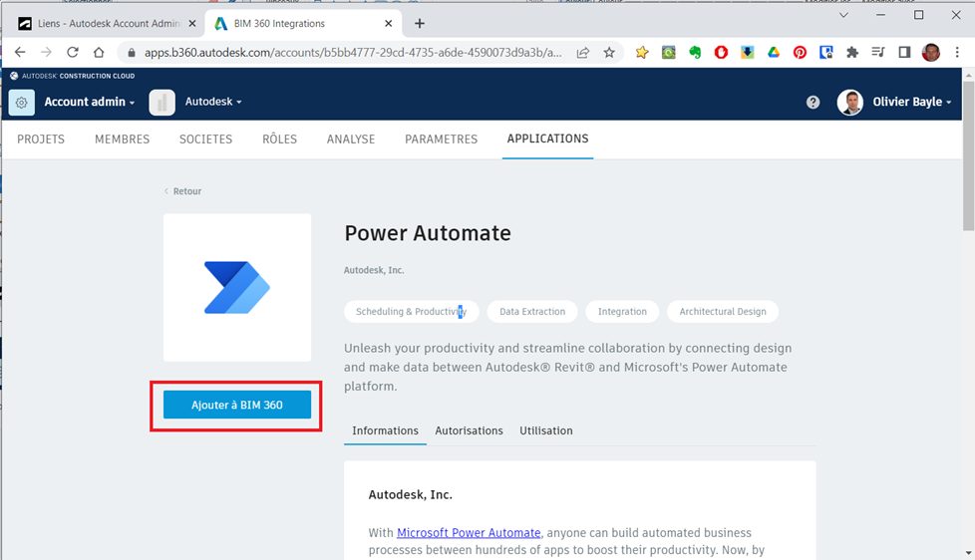The image size is (975, 560).
Task: Click the Ajouter à BIM 360 button
Action: pos(237,405)
